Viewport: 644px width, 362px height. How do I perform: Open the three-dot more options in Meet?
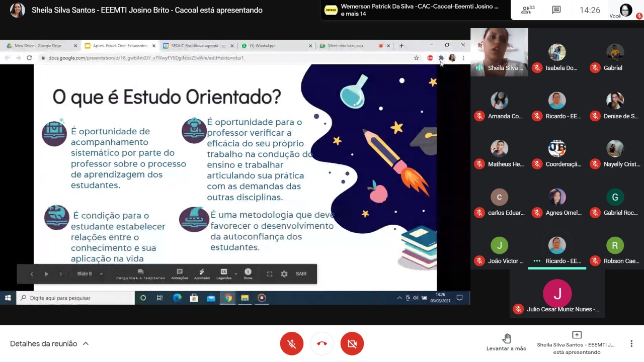tap(631, 344)
